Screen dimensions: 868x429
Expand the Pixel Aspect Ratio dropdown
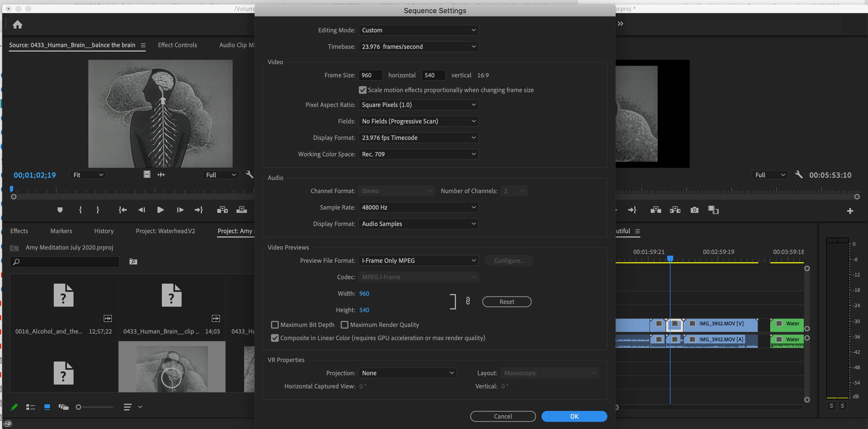point(418,105)
